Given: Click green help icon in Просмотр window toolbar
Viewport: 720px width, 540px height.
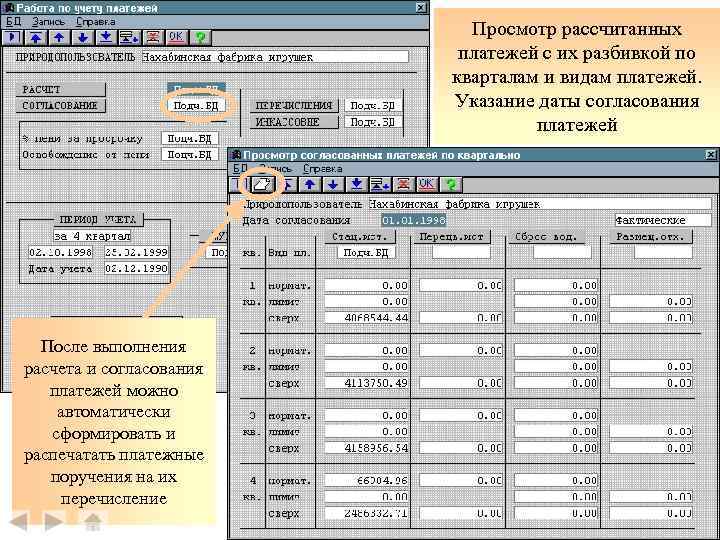Looking at the screenshot, I should (x=450, y=185).
